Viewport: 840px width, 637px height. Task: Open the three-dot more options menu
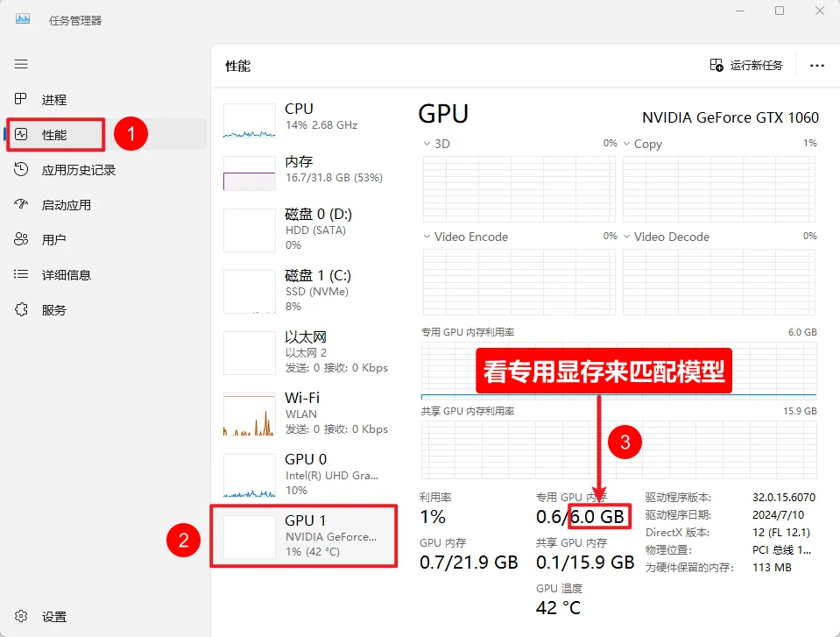click(817, 66)
